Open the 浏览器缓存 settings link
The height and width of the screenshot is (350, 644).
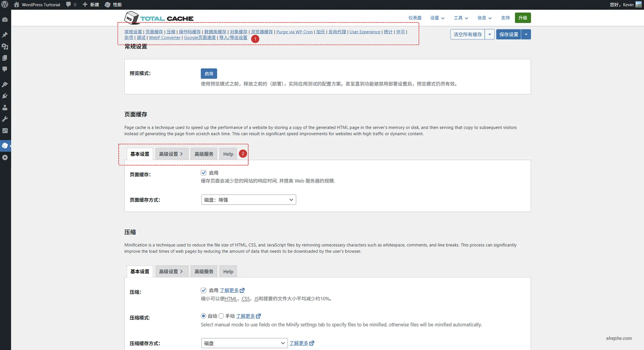pos(262,32)
